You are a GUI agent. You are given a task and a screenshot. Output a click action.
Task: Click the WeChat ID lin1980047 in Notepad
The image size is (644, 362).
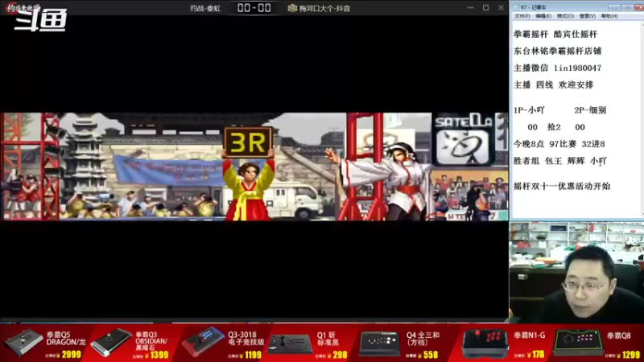click(577, 68)
